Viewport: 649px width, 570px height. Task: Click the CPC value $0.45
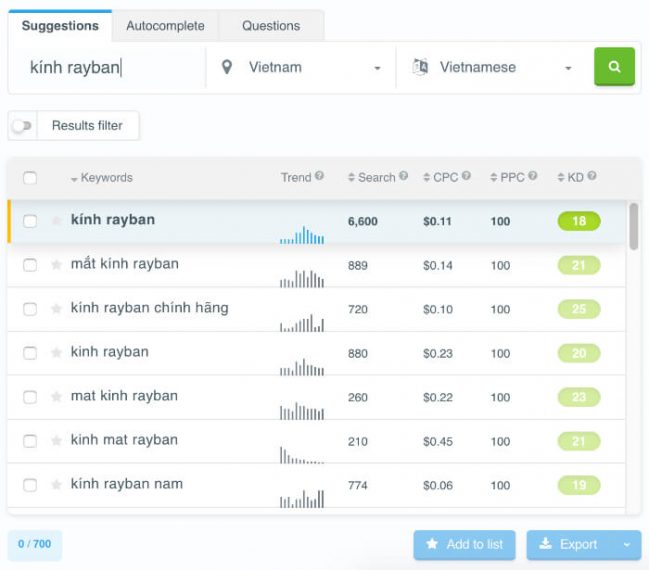[438, 441]
